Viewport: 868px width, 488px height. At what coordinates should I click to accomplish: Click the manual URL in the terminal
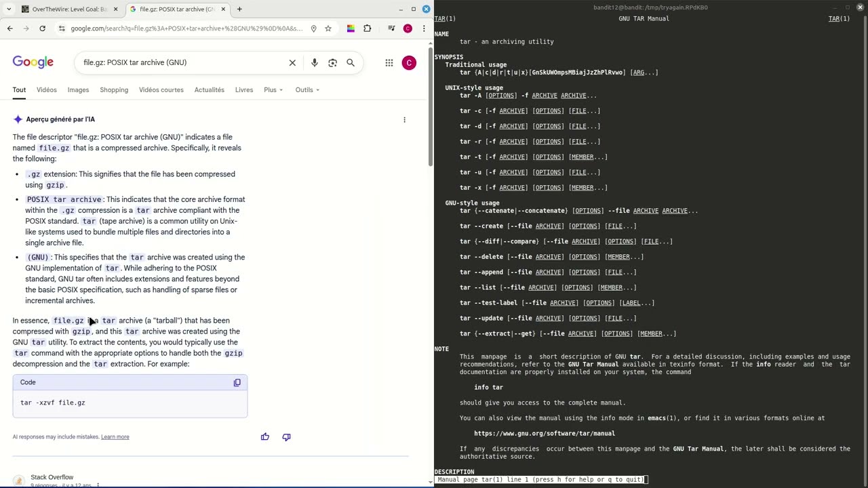(x=545, y=434)
